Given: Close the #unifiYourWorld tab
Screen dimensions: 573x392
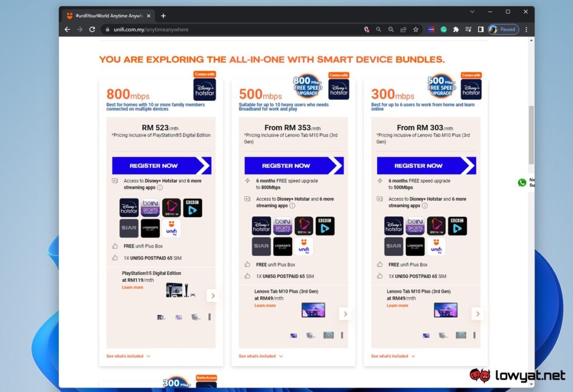Looking at the screenshot, I should 148,16.
